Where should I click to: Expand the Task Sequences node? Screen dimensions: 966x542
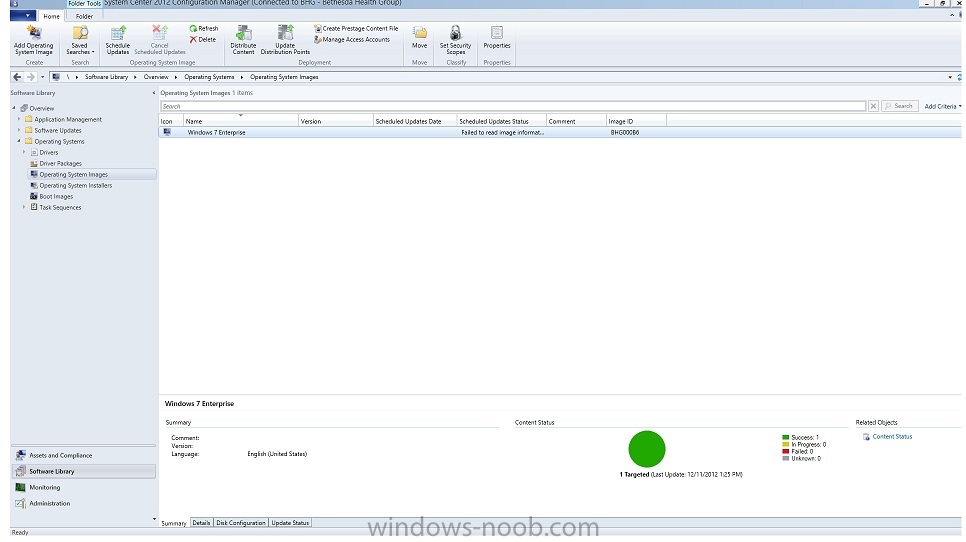pyautogui.click(x=24, y=207)
